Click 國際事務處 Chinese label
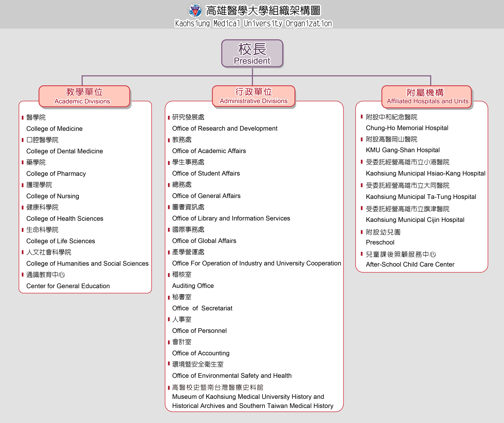 coord(188,229)
